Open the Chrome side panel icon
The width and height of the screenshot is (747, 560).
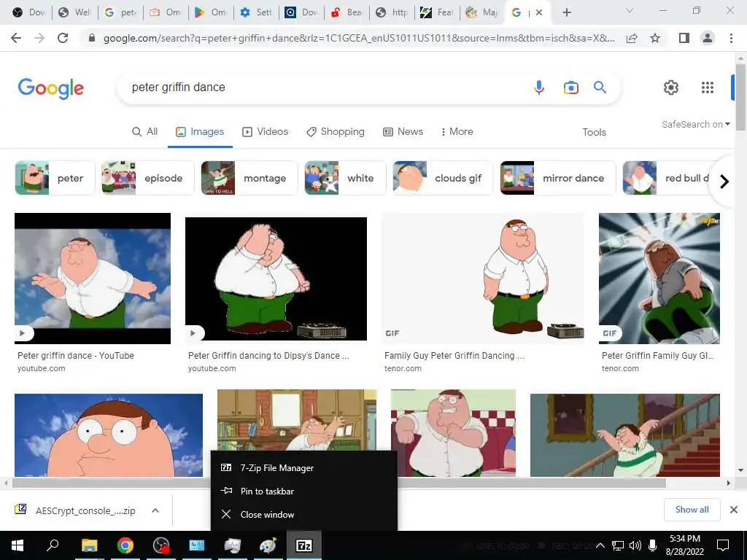[684, 38]
